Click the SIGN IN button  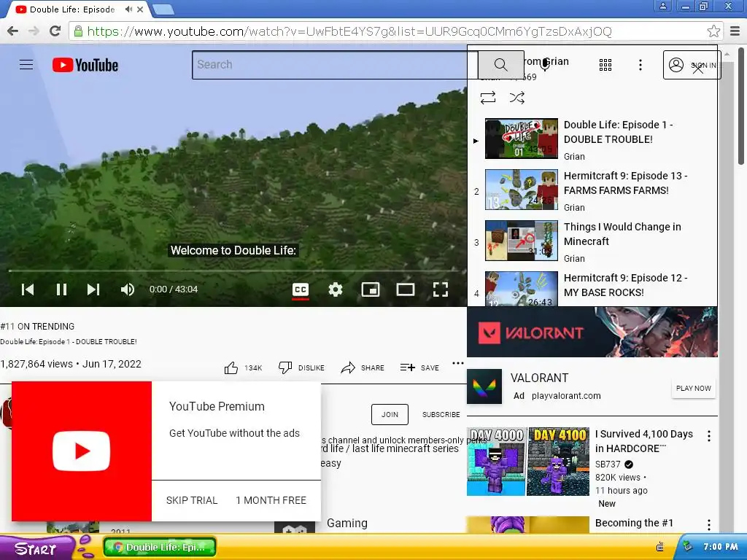point(692,65)
